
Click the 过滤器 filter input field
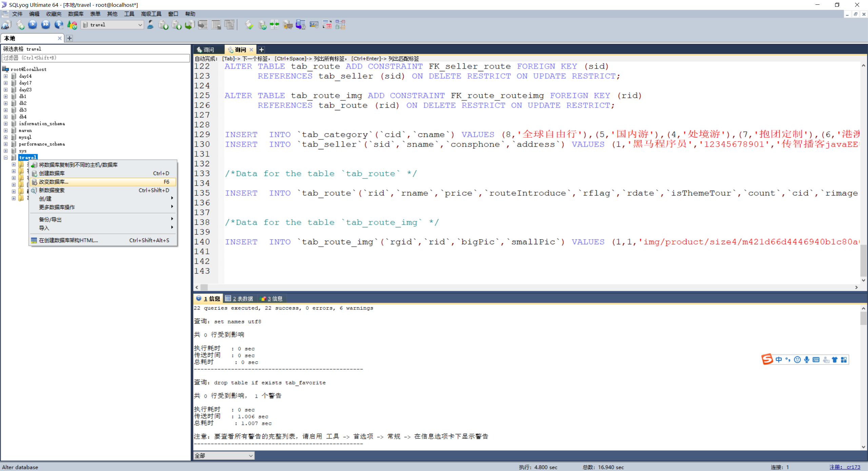pyautogui.click(x=96, y=58)
